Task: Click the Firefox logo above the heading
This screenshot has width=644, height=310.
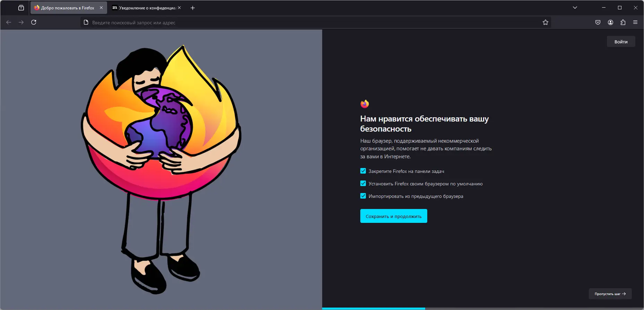Action: [364, 104]
